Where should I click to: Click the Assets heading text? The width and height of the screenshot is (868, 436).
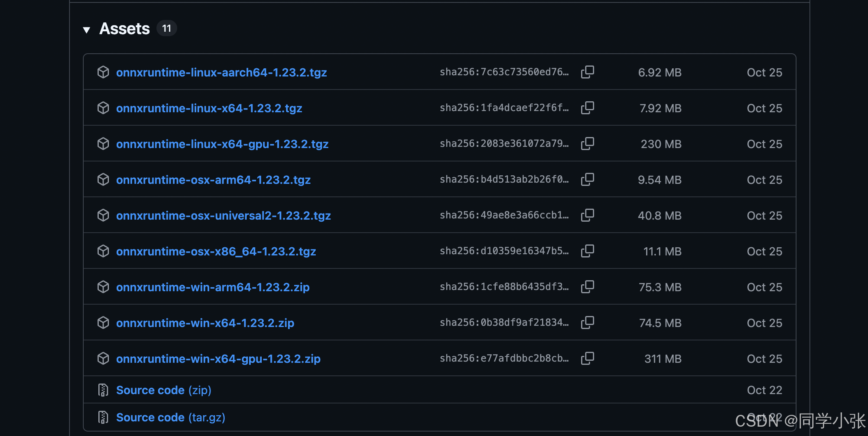[125, 28]
